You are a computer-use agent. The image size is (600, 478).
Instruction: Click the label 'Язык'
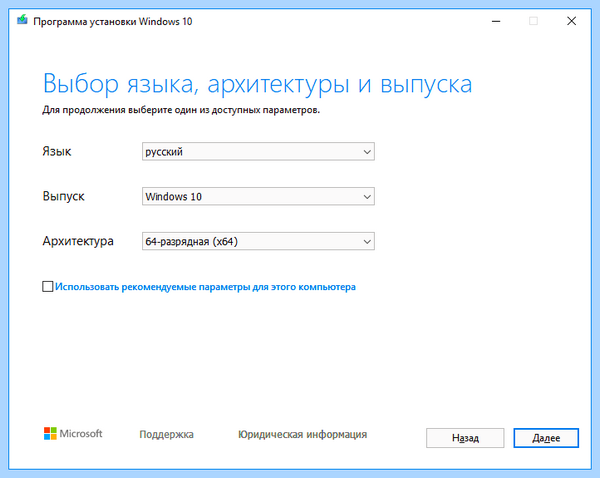coord(57,152)
